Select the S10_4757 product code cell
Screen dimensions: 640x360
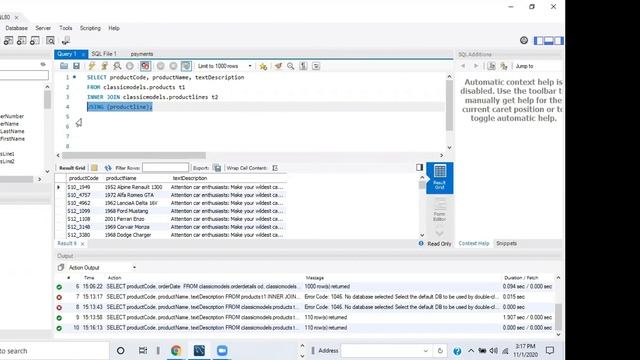coord(79,195)
